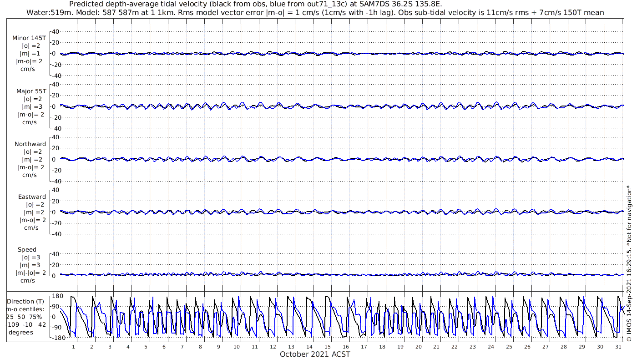The width and height of the screenshot is (637, 364).
Task: Click day "30" on the date axis
Action: point(600,347)
